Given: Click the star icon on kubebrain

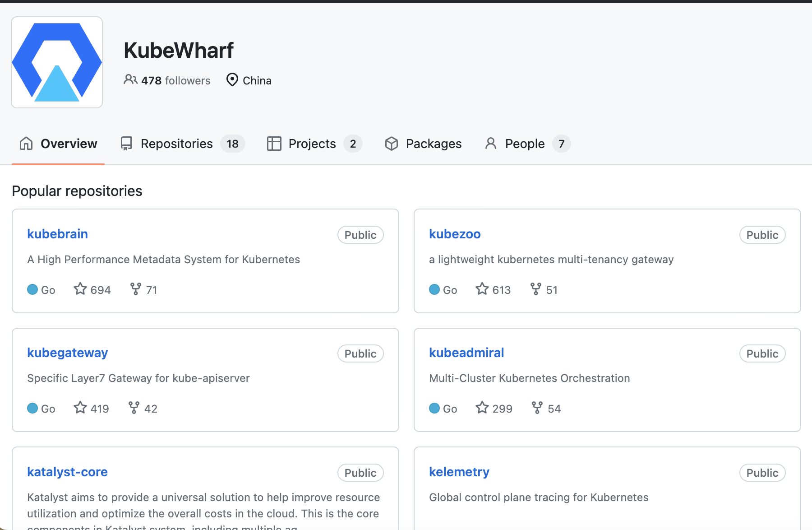Looking at the screenshot, I should pos(80,289).
